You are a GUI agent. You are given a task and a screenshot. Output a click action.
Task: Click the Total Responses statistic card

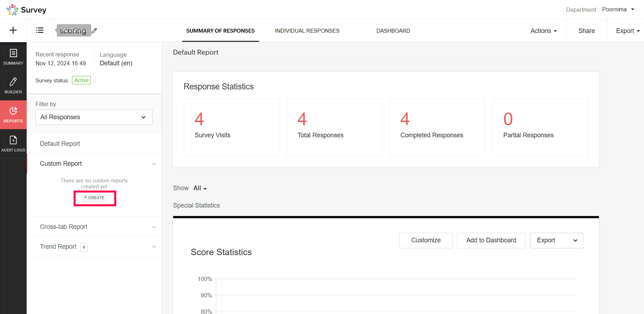click(x=335, y=127)
